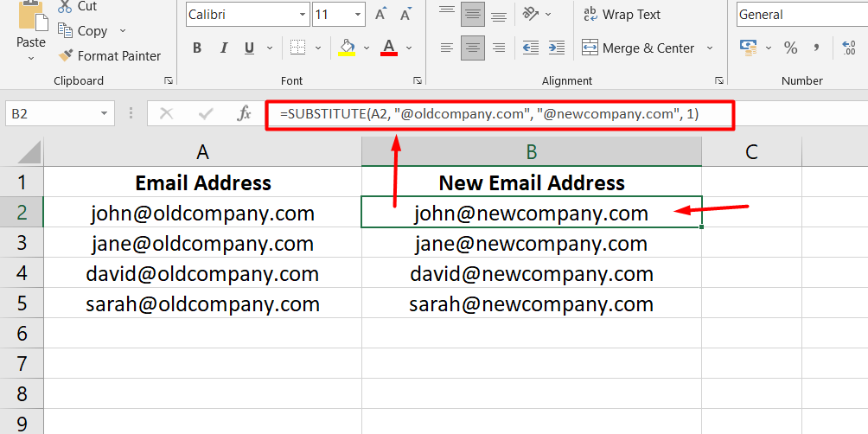Set middle vertical alignment
The image size is (868, 434).
[x=473, y=15]
